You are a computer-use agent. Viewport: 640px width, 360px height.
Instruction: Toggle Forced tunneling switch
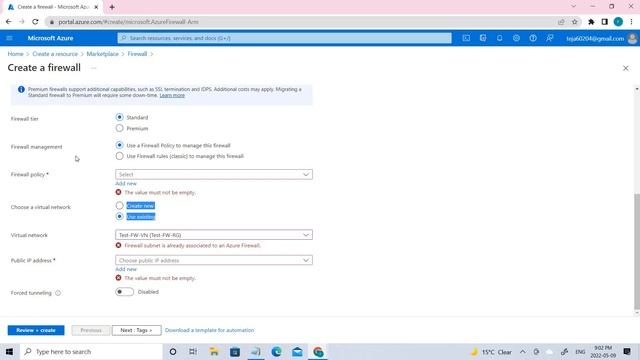pos(124,292)
